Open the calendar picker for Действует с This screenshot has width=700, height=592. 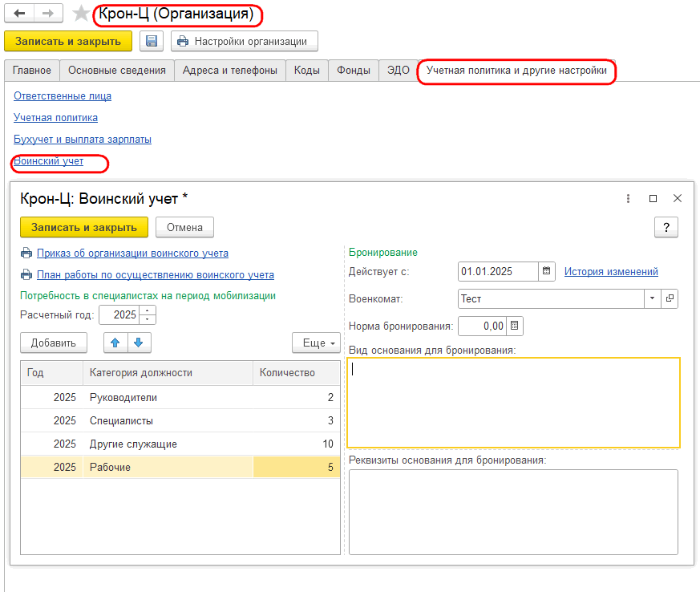[x=546, y=271]
